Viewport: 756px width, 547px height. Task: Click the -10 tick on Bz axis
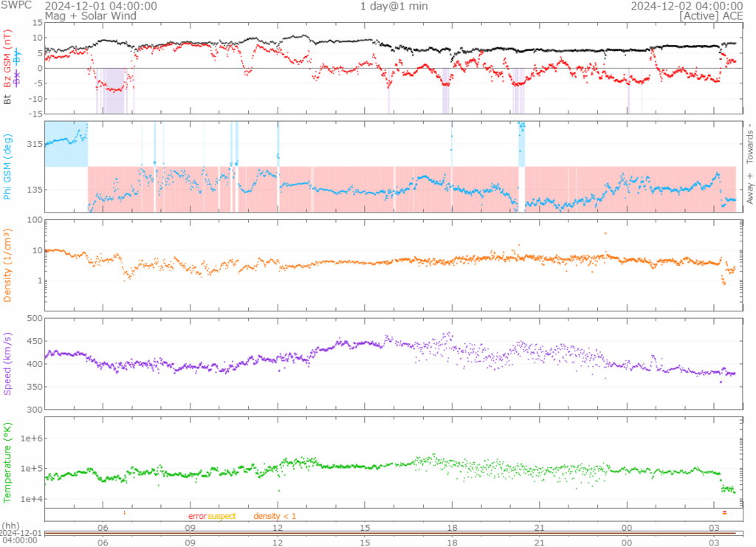(x=36, y=99)
